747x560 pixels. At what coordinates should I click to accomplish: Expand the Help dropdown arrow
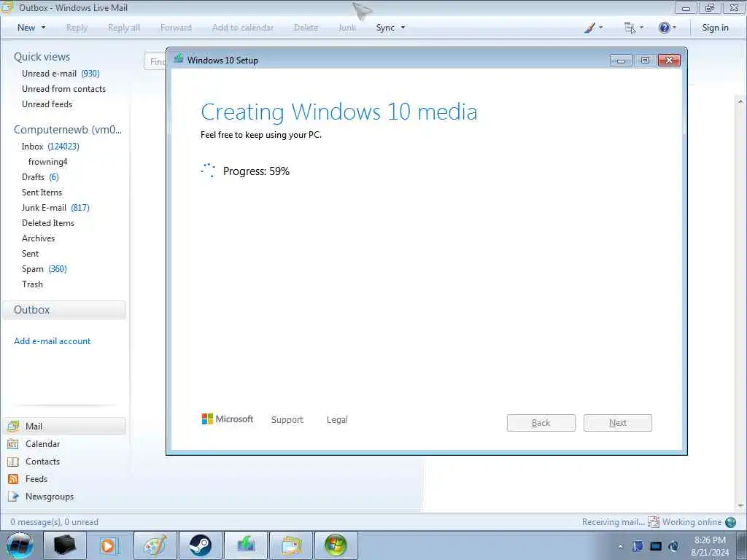(674, 28)
